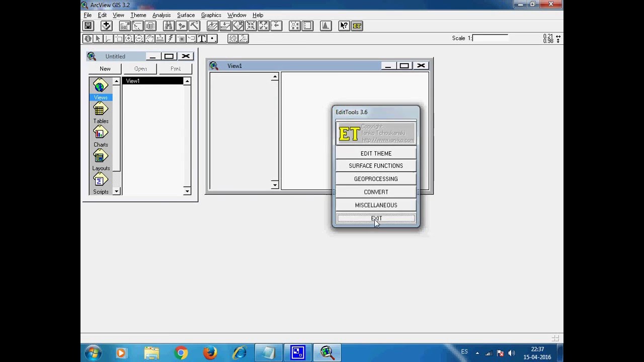The height and width of the screenshot is (362, 644).
Task: Select the Zoom In magnifier tool
Action: coord(129,39)
